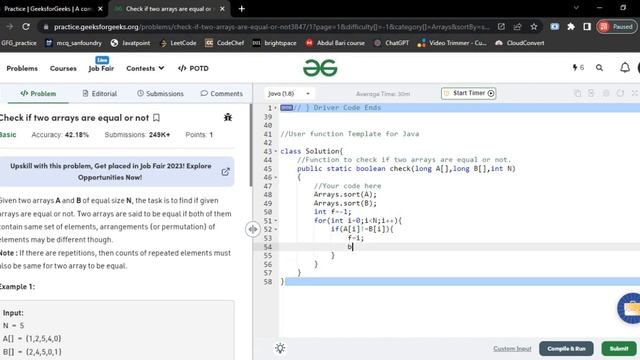Close the Practice GeeksforGeeks tab
This screenshot has width=640, height=360.
point(100,9)
